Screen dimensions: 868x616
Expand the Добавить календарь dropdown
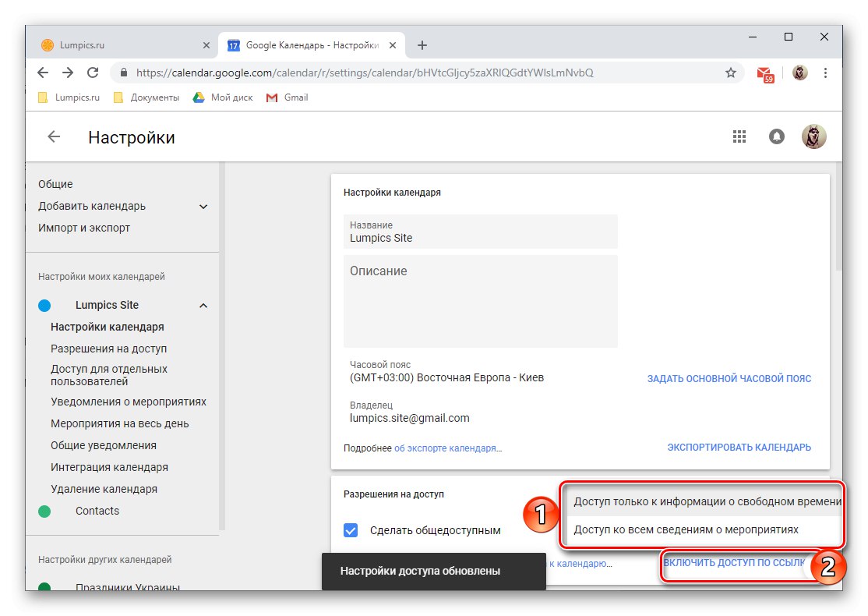pos(203,206)
